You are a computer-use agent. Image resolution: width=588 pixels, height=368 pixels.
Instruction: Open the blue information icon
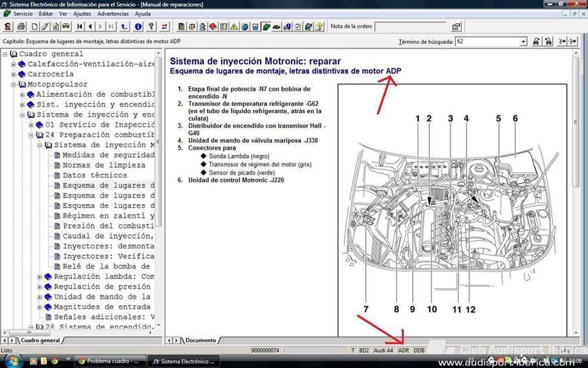138,27
